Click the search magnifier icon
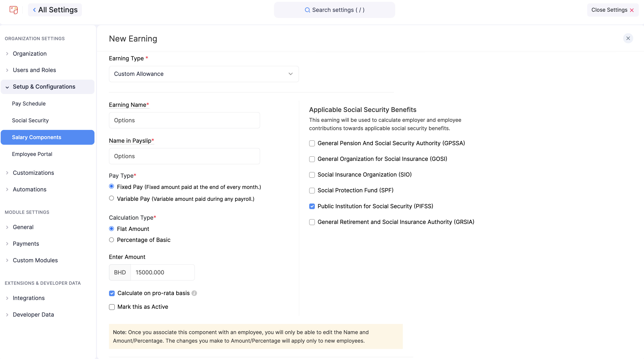Screen dimensions: 644x359 pos(307,10)
